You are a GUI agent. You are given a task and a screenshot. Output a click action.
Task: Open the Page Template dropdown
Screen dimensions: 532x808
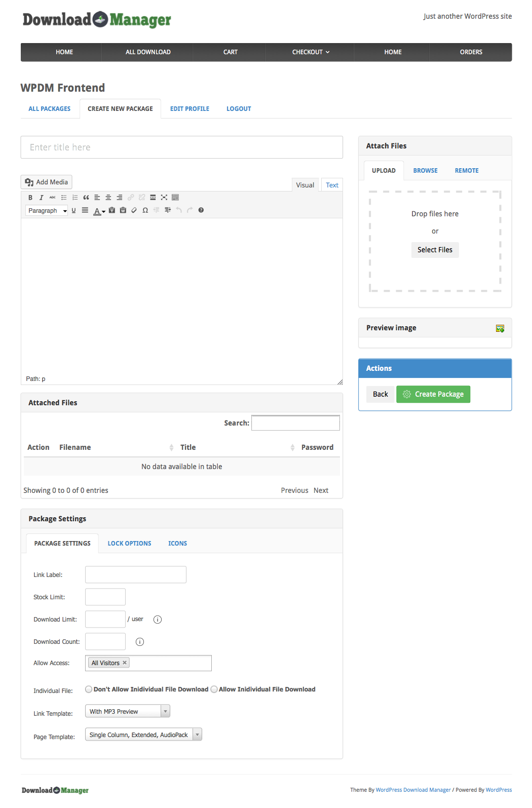[197, 735]
